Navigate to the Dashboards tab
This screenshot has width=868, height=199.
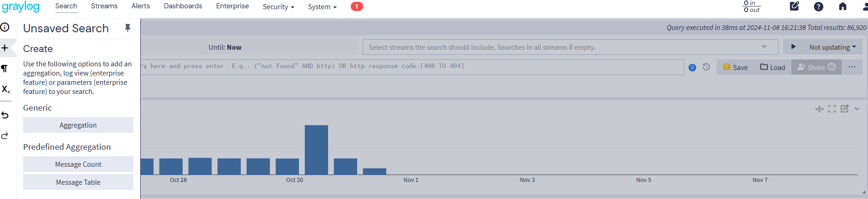pos(183,6)
